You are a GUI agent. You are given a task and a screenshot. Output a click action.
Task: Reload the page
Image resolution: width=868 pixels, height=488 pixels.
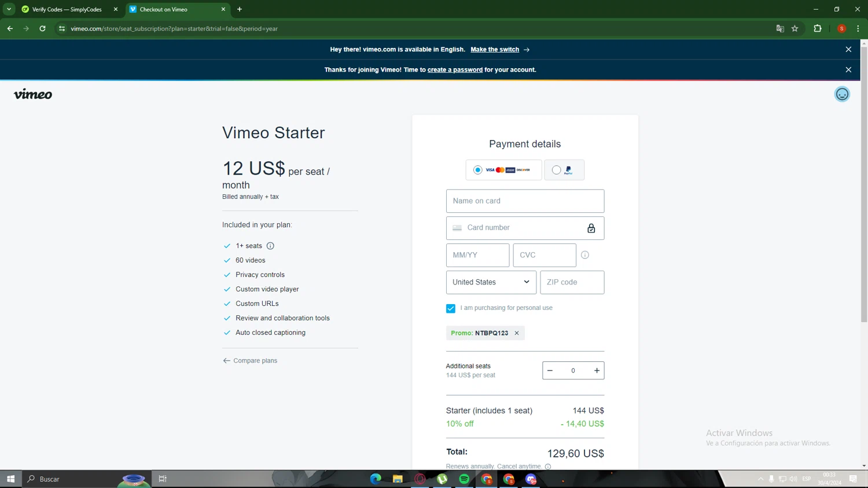(42, 28)
